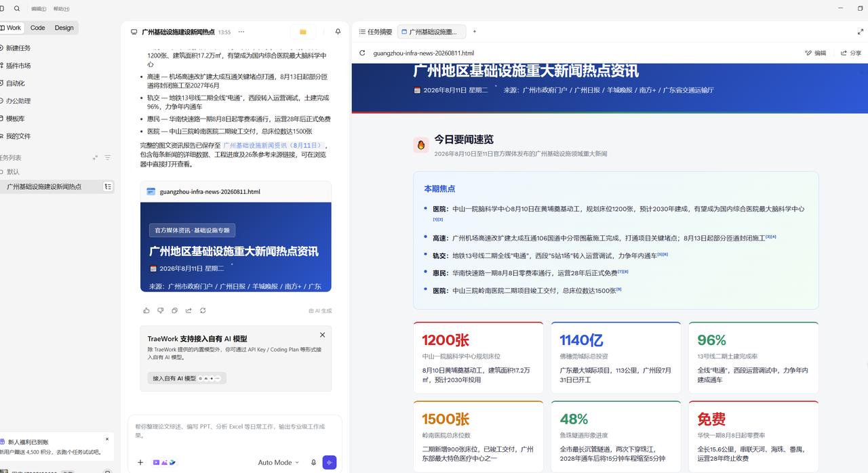This screenshot has width=868, height=473.
Task: Open 自动化 in the sidebar
Action: coord(16,83)
